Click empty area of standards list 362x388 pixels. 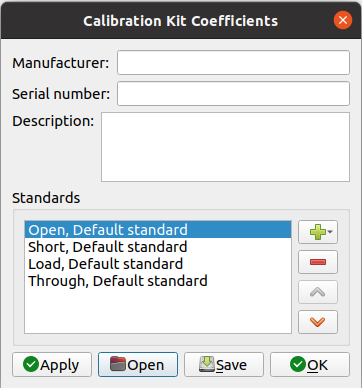158,311
